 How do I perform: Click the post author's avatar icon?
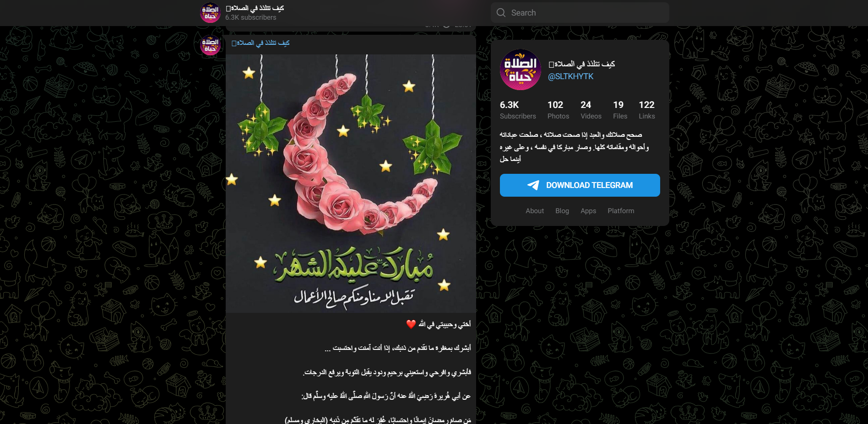tap(211, 45)
